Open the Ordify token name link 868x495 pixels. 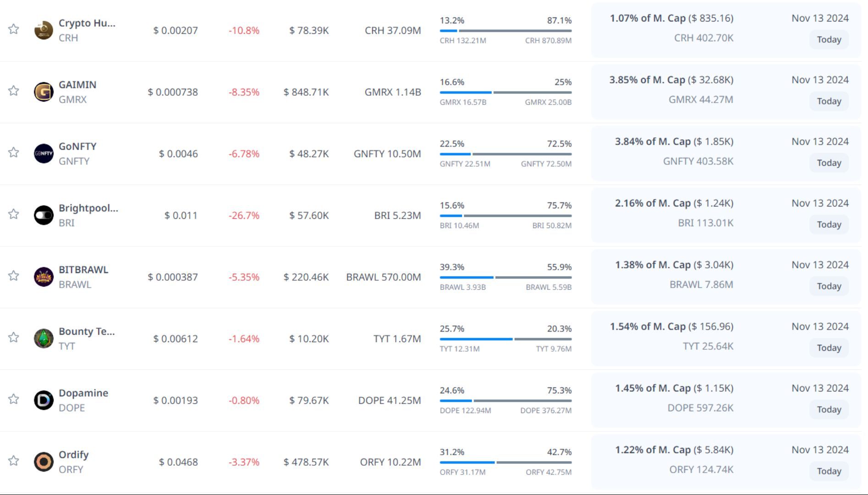point(73,455)
